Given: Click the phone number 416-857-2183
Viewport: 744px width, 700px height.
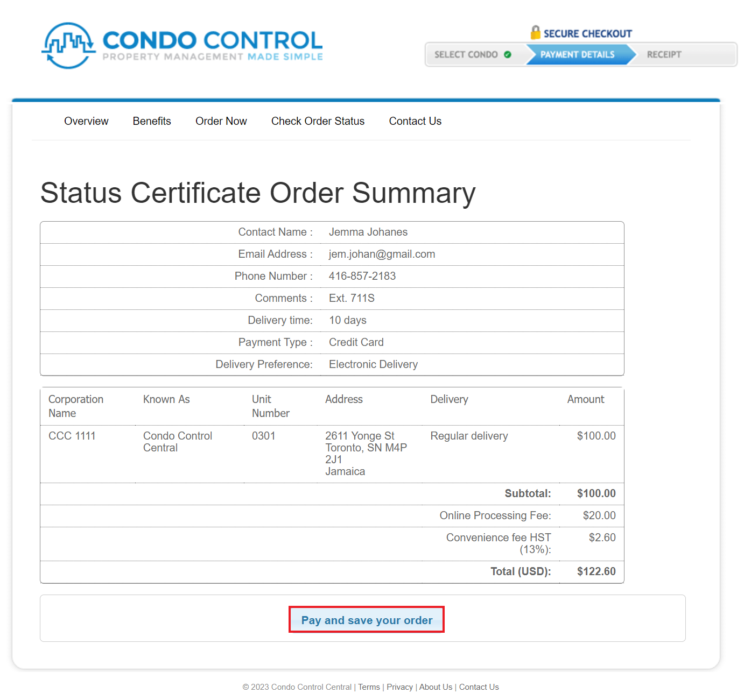Looking at the screenshot, I should coord(362,276).
